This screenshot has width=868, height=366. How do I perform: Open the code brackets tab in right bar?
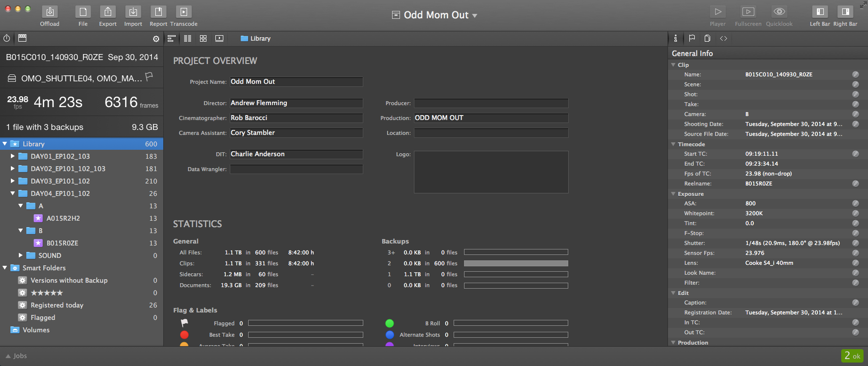pos(724,38)
